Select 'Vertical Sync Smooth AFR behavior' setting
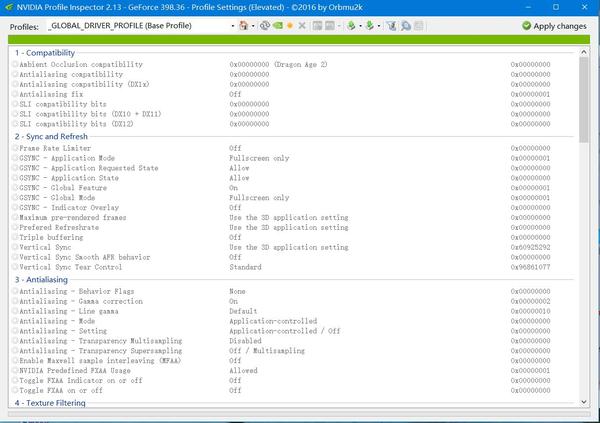This screenshot has height=423, width=600. pos(293,257)
